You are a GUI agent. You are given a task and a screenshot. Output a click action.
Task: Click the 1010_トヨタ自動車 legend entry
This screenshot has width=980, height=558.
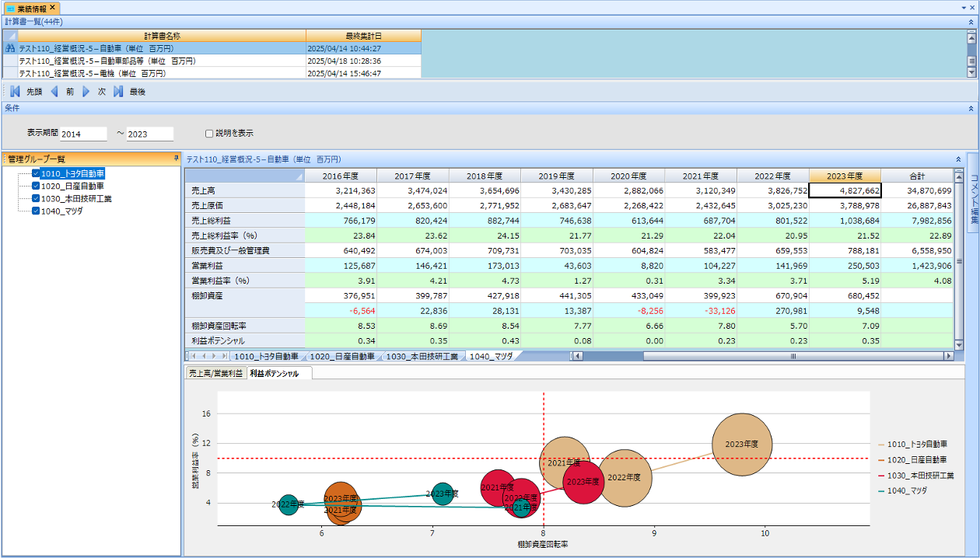[x=912, y=445]
